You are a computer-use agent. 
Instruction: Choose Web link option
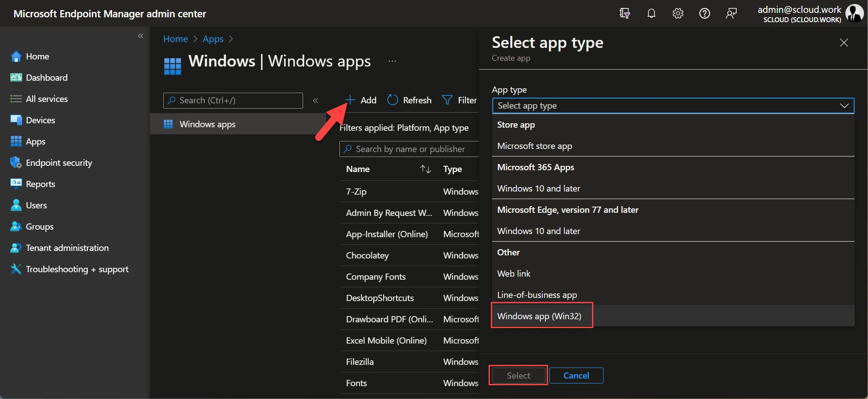[673, 274]
